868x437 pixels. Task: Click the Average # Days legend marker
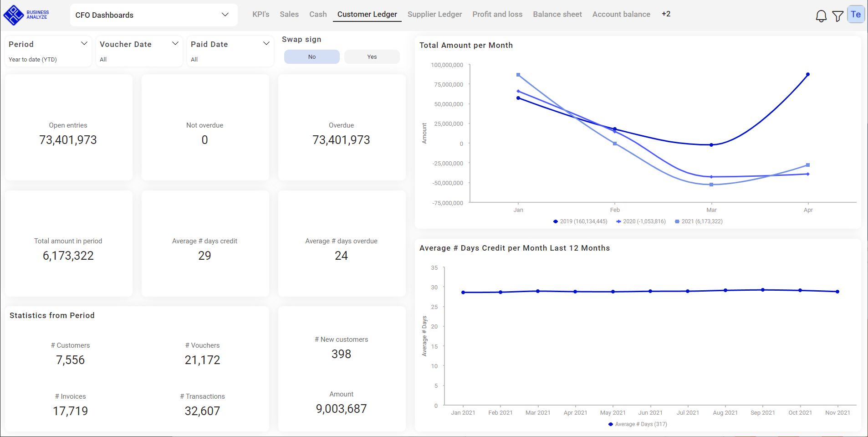pyautogui.click(x=610, y=424)
